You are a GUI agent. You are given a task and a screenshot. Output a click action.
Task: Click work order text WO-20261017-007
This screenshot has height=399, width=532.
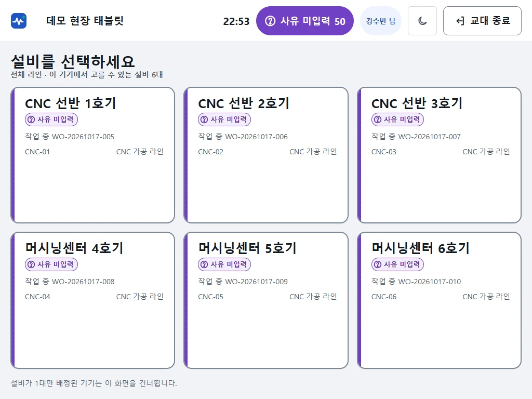click(x=430, y=137)
